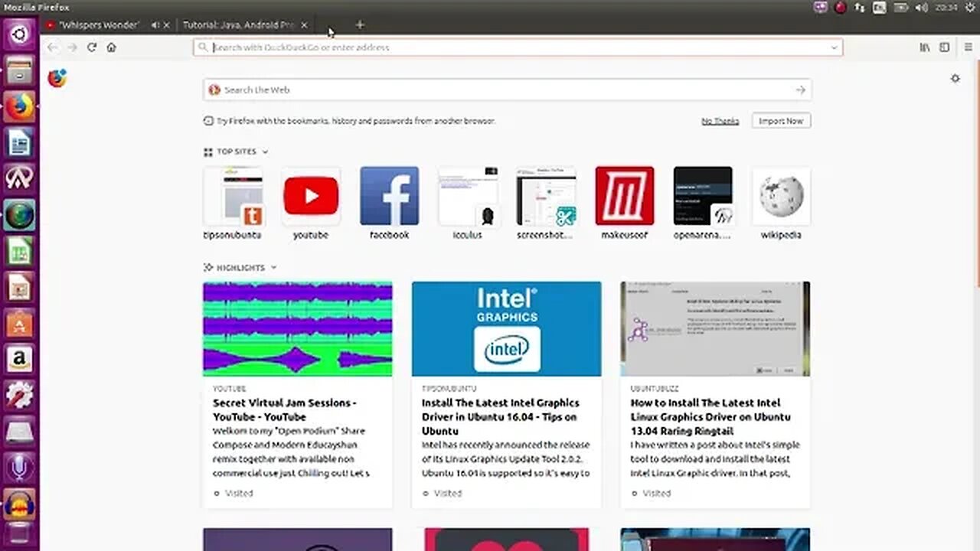Click the Import Now button

(781, 121)
